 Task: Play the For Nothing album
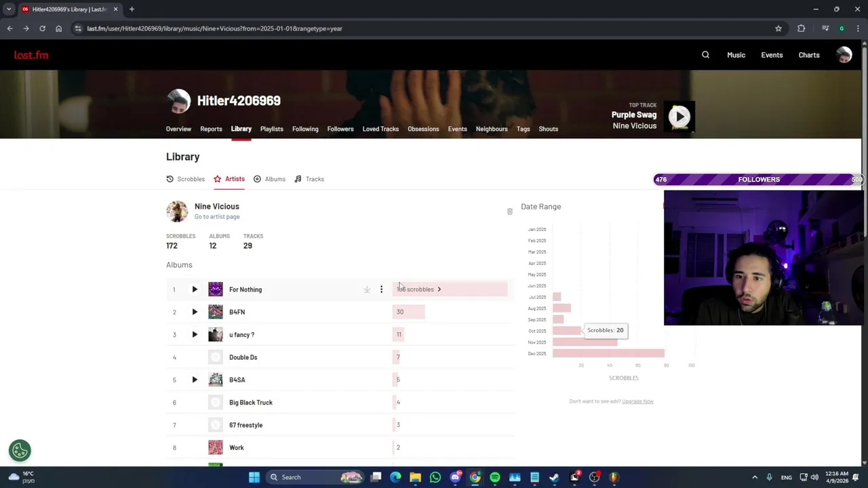click(x=195, y=289)
